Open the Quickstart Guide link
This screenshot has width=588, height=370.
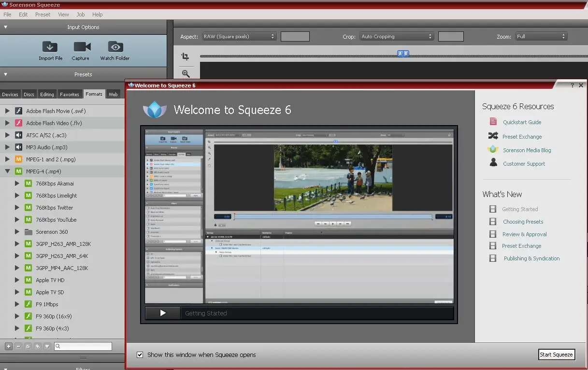pos(522,122)
